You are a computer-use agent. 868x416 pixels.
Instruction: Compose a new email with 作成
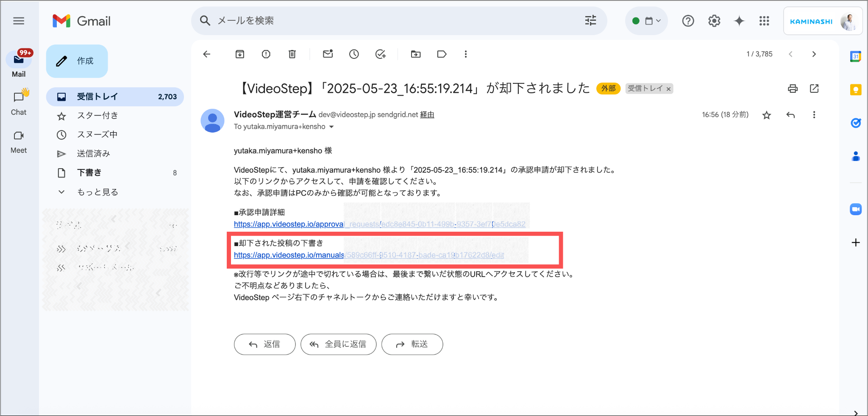tap(77, 61)
